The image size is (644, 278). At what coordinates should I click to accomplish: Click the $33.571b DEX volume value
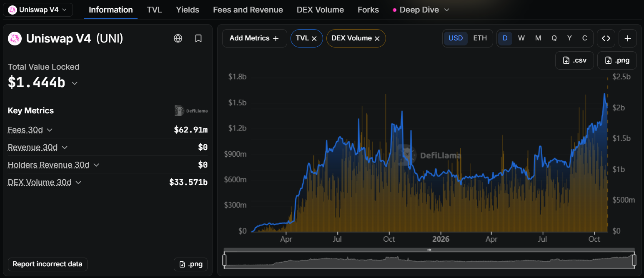[x=188, y=183]
